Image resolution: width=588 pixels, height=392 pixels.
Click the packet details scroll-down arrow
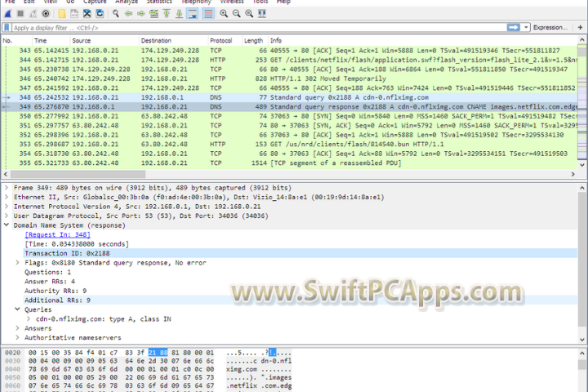(x=582, y=340)
